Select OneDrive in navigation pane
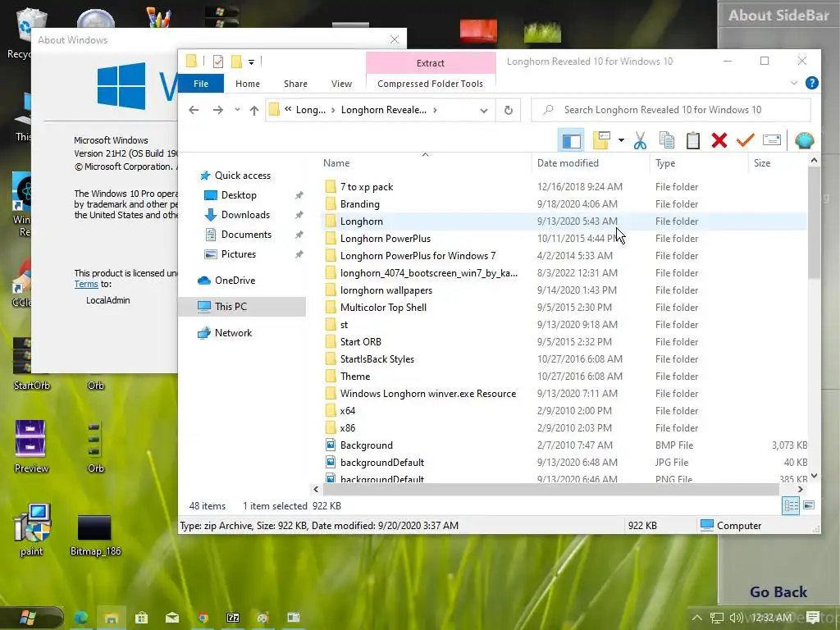This screenshot has height=630, width=840. (x=235, y=281)
